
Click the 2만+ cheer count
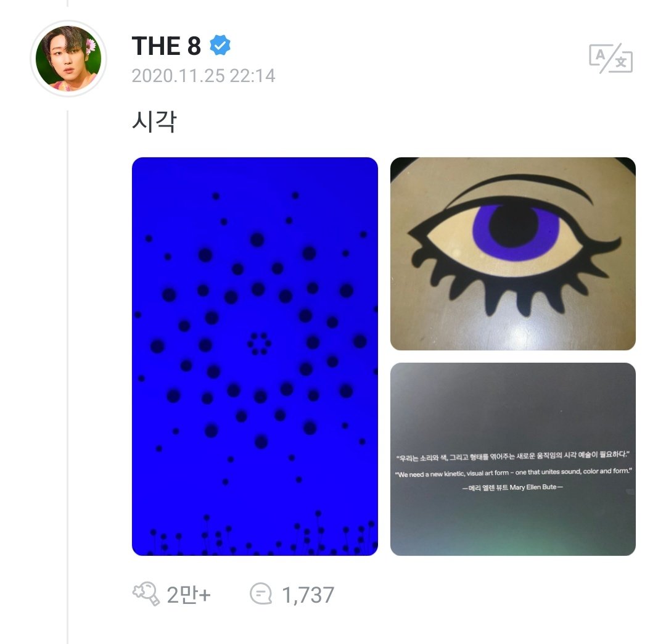189,594
